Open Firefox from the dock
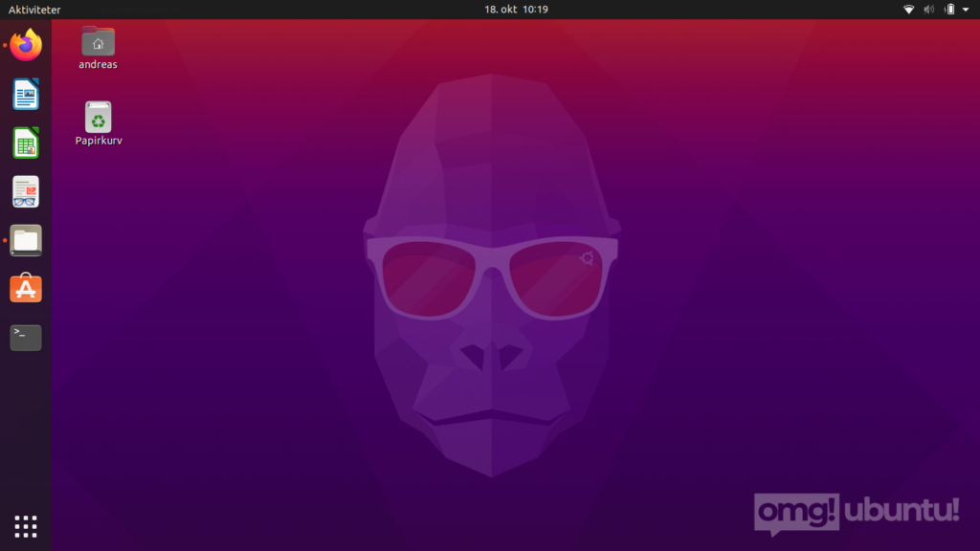The image size is (980, 551). point(26,45)
